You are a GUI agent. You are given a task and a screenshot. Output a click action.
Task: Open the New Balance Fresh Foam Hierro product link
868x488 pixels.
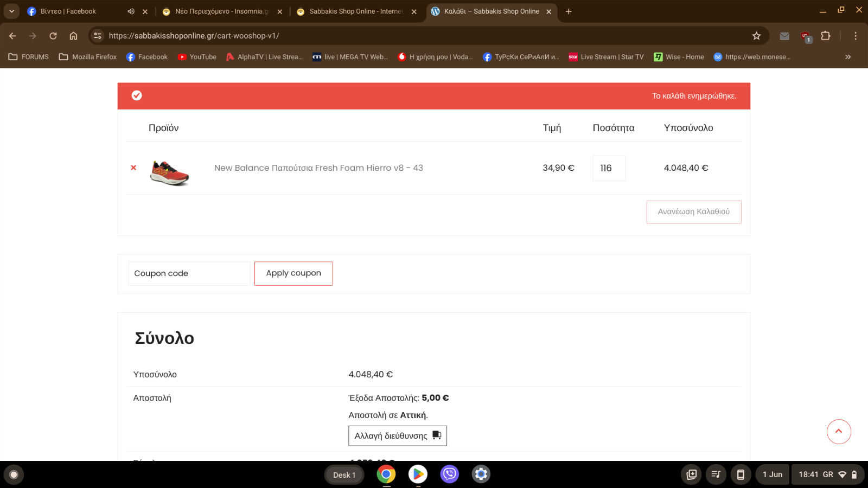pyautogui.click(x=318, y=168)
